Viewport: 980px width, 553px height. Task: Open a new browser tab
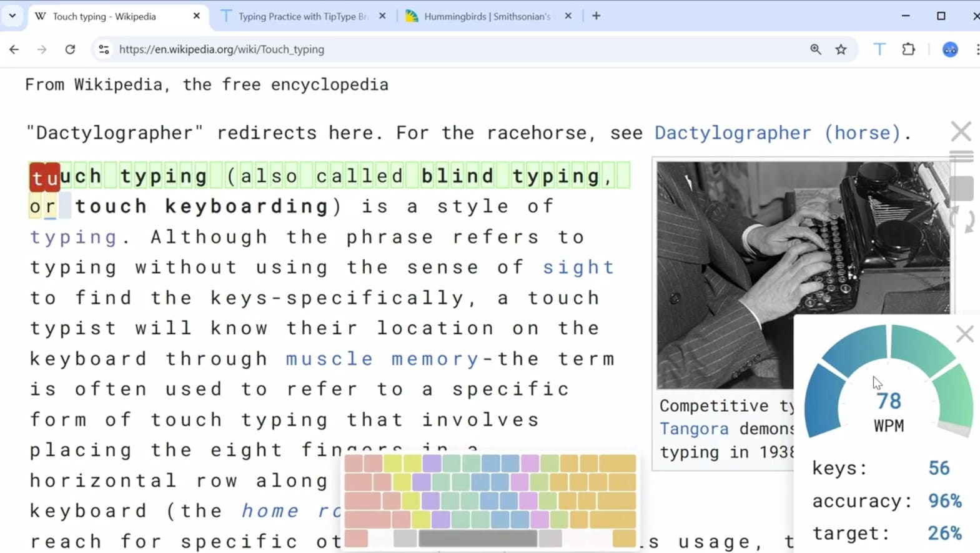(596, 16)
